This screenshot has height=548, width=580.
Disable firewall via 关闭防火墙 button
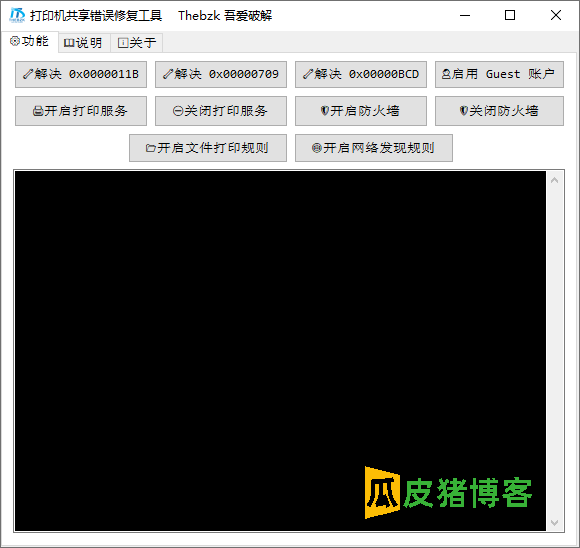pos(499,111)
